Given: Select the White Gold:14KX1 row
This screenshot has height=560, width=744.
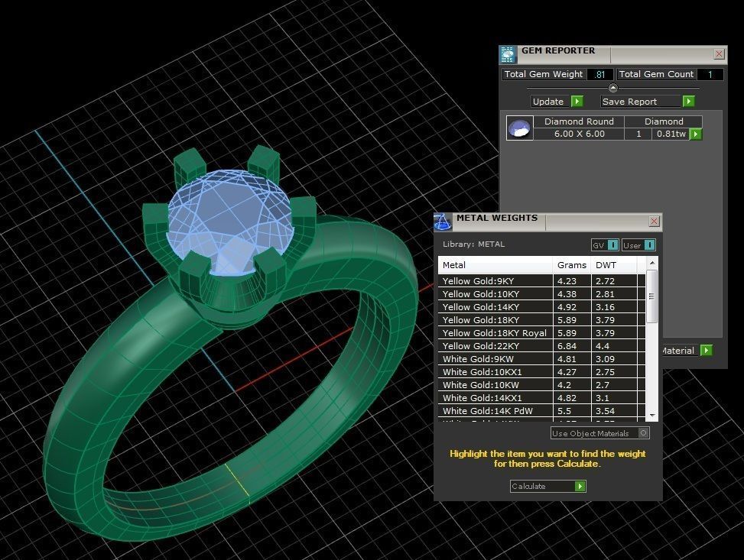Looking at the screenshot, I should [541, 398].
